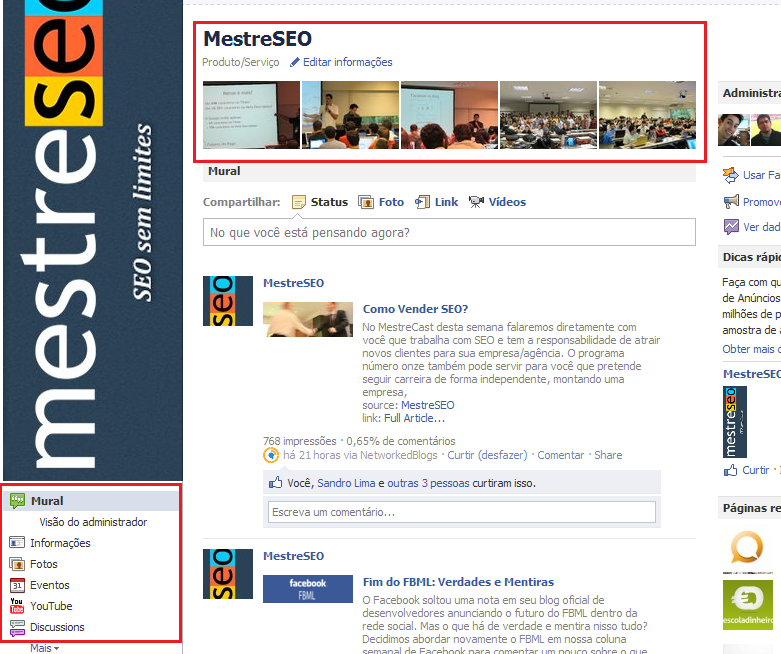Select the Vídeos share option
This screenshot has height=654, width=781.
(497, 202)
